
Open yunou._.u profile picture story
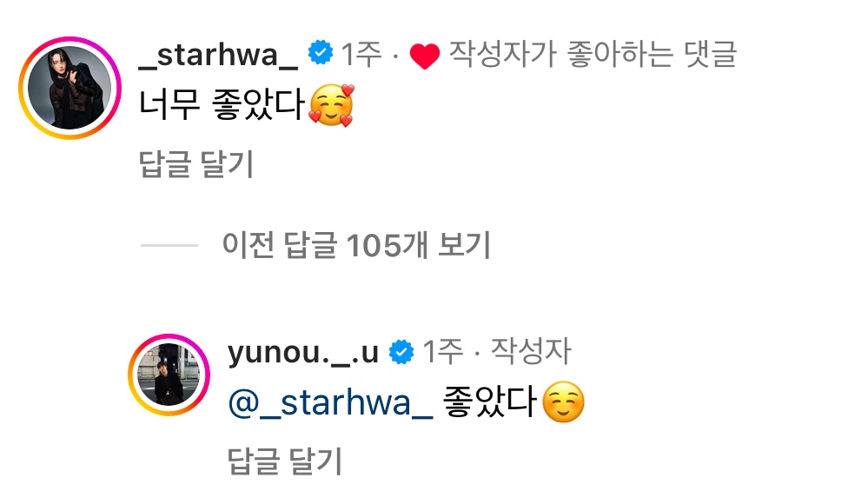pyautogui.click(x=169, y=375)
